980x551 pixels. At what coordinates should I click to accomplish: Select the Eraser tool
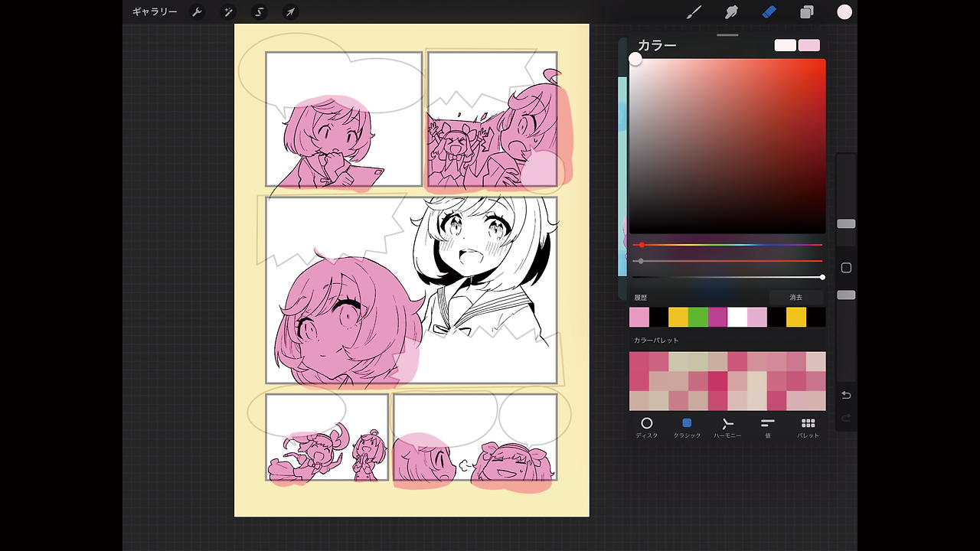pyautogui.click(x=769, y=12)
